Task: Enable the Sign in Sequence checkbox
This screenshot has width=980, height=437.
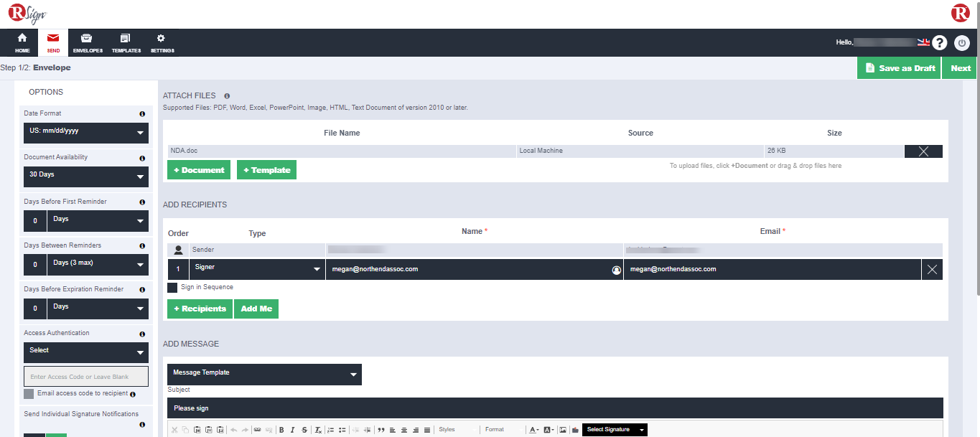Action: point(172,287)
